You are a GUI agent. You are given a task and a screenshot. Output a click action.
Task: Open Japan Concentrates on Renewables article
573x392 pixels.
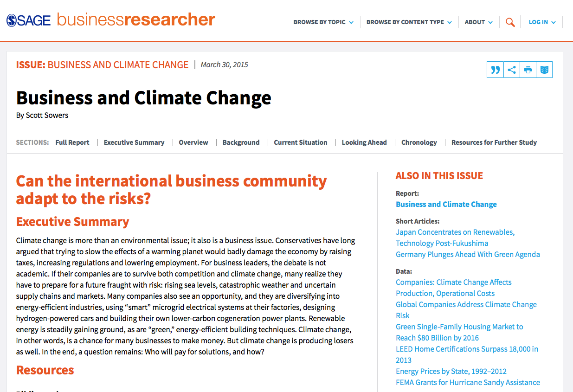coord(455,232)
